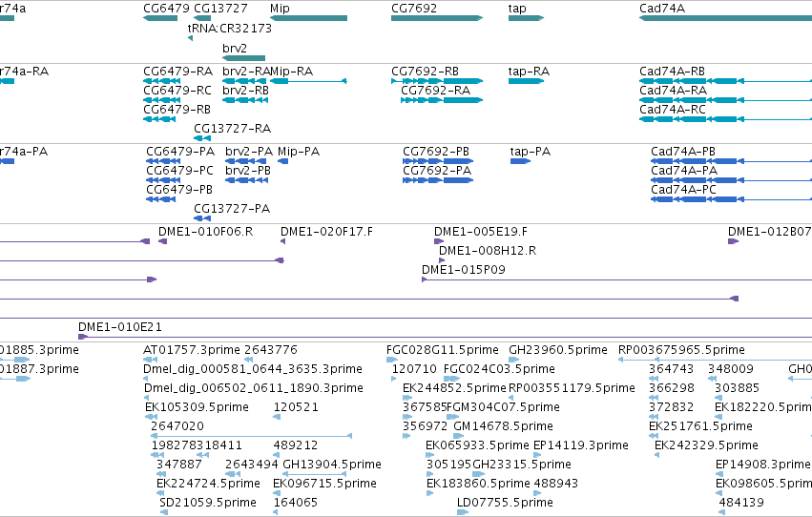Select the brv2 gene feature
The height and width of the screenshot is (517, 812).
[244, 58]
